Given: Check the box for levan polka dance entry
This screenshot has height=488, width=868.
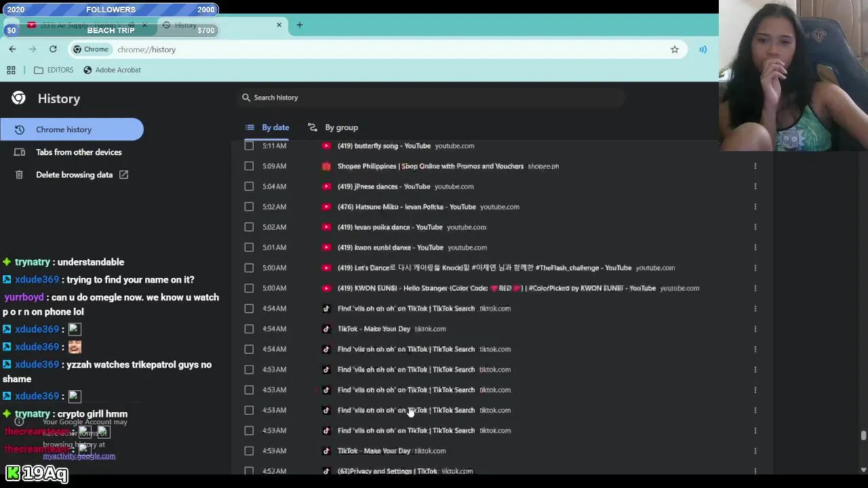Looking at the screenshot, I should 249,227.
